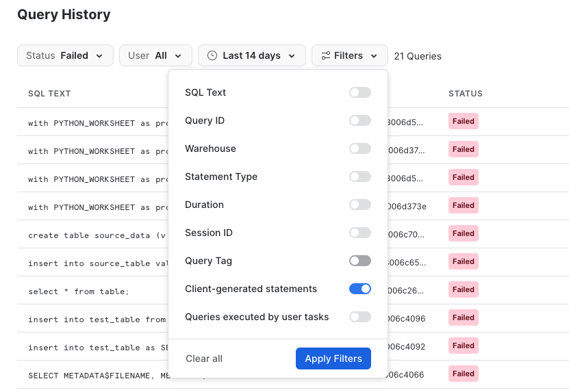Click the sliders icon on Filters button
569x392 pixels.
coord(326,55)
